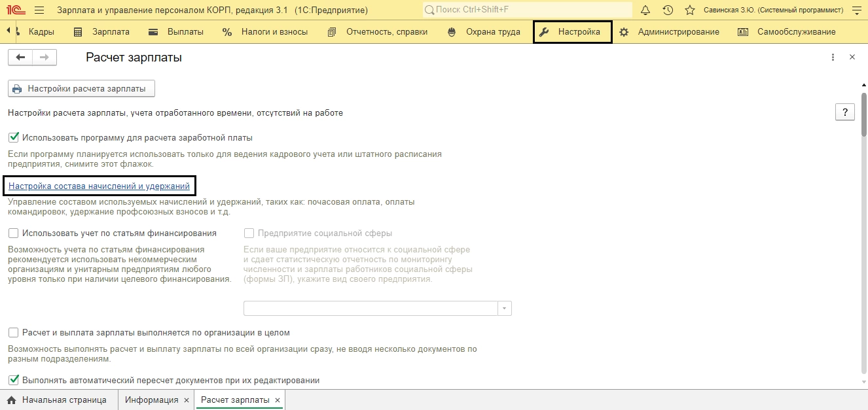Open Настройка состава начислений и удержаний link

pos(99,186)
